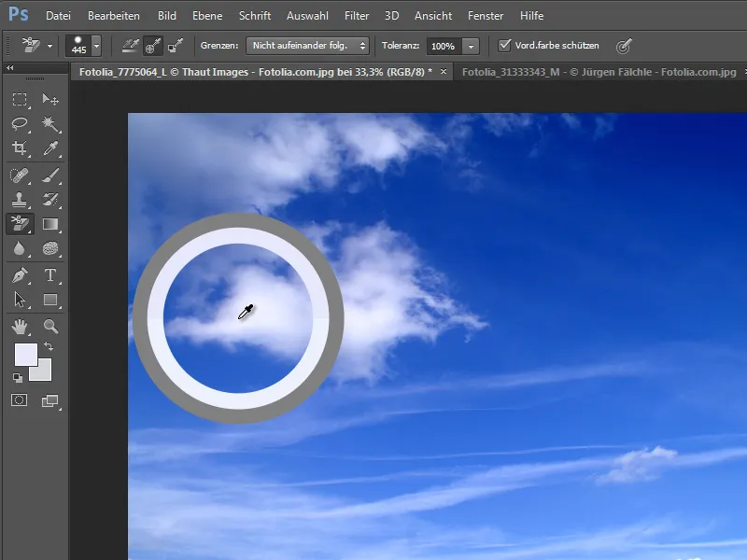
Task: Select the Move tool
Action: [x=50, y=99]
